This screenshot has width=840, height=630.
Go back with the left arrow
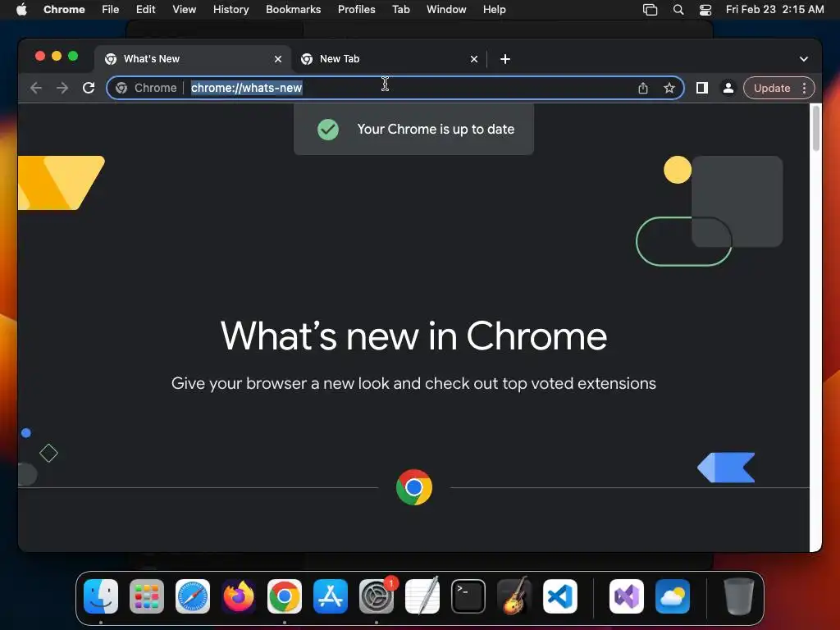[36, 88]
